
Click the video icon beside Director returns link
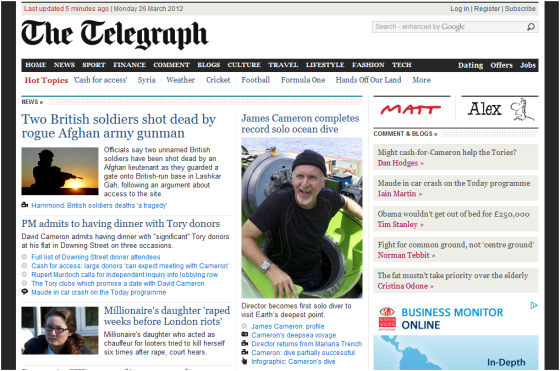click(x=245, y=344)
